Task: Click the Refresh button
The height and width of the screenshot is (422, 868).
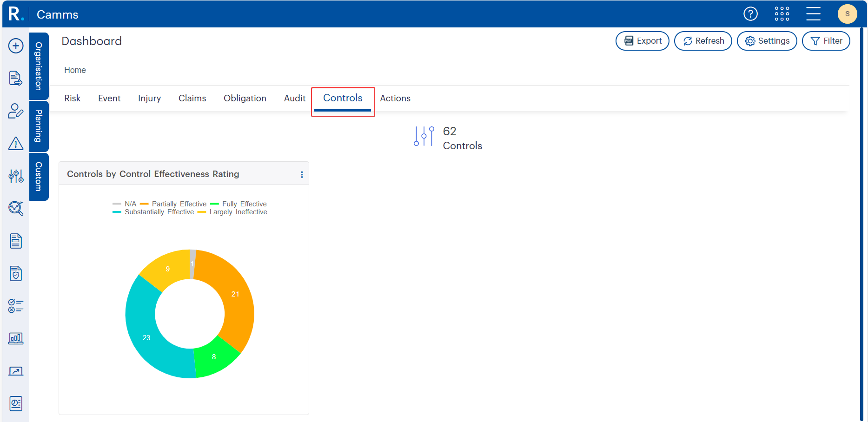Action: pos(703,41)
